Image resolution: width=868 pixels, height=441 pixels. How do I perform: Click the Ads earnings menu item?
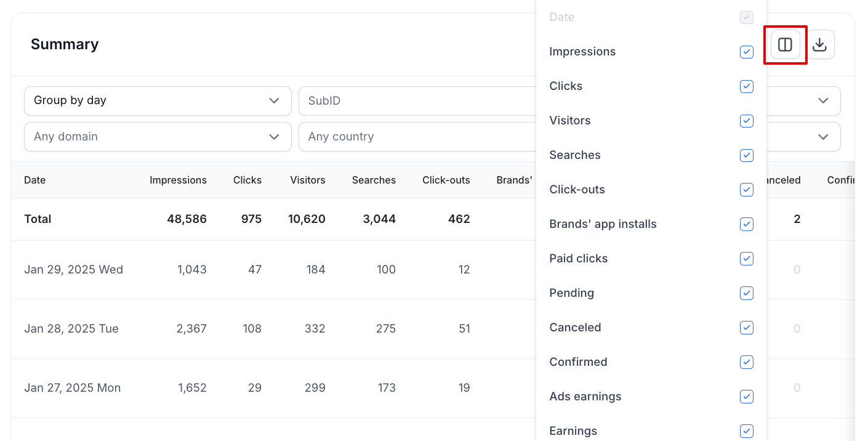[x=585, y=397]
